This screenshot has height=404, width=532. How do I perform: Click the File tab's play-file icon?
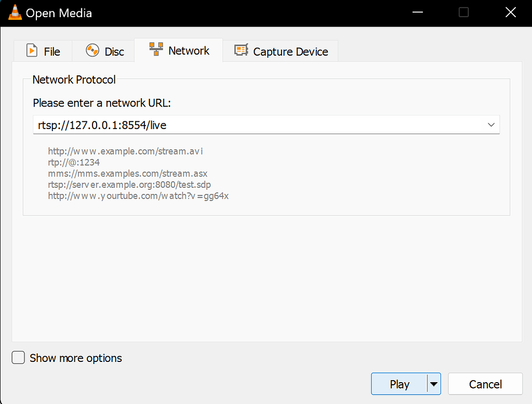click(32, 51)
